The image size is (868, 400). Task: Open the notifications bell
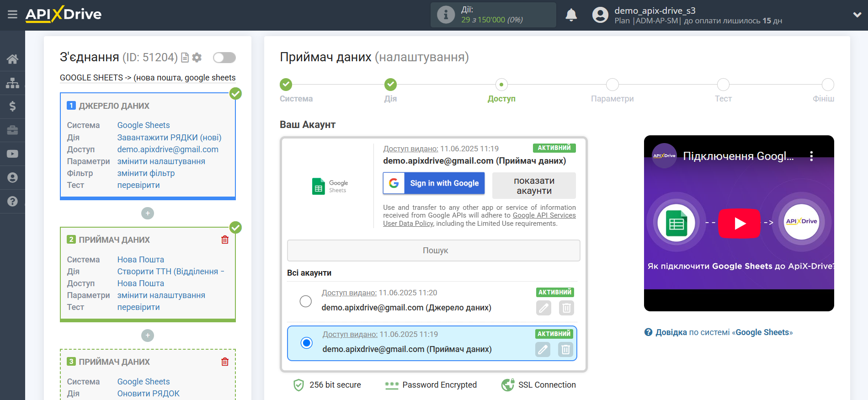pyautogui.click(x=571, y=15)
